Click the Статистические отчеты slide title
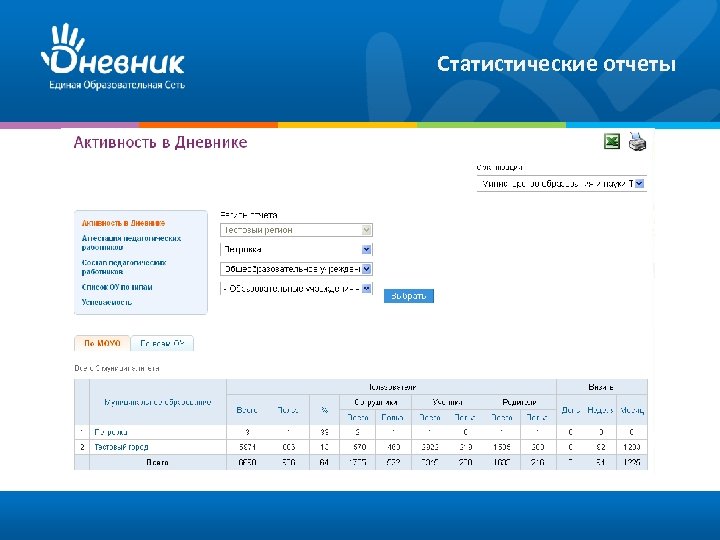 click(556, 64)
